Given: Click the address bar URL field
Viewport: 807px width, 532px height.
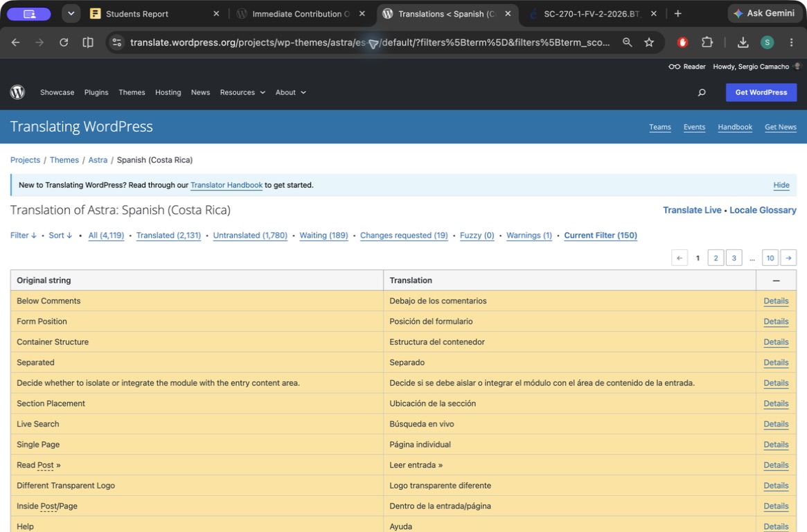Looking at the screenshot, I should pyautogui.click(x=369, y=42).
